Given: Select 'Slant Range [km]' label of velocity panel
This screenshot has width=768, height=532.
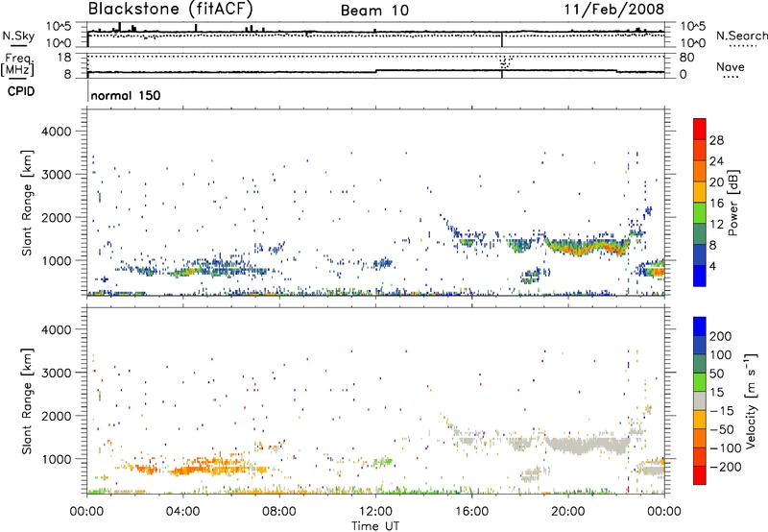Looking at the screenshot, I should [27, 401].
